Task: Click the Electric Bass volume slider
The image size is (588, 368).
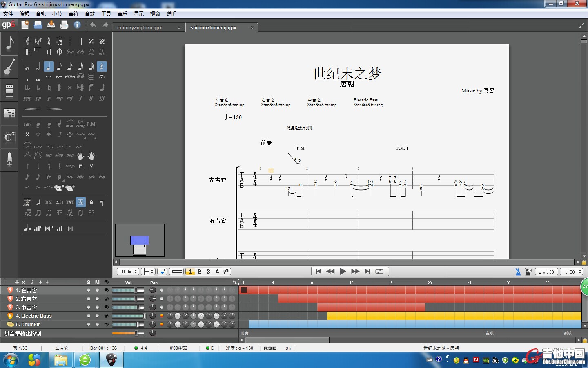Action: click(129, 316)
